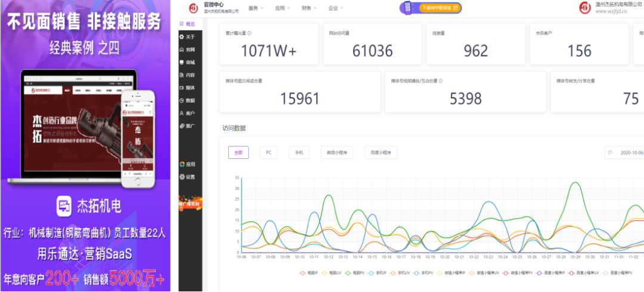Click the 累计曝光量 1071W+ card
The height and width of the screenshot is (292, 644).
click(x=269, y=44)
